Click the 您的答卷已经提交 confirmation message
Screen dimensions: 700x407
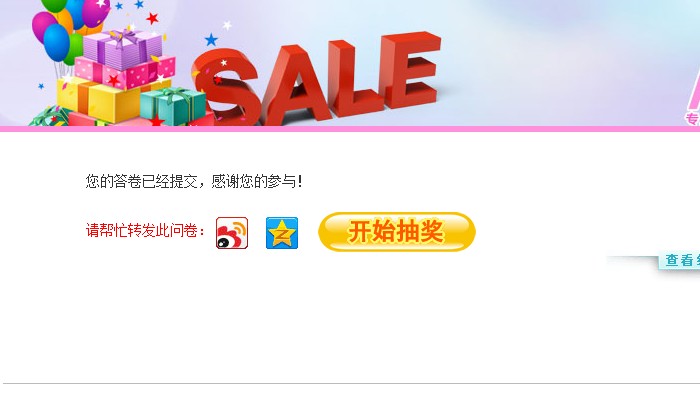pyautogui.click(x=194, y=181)
